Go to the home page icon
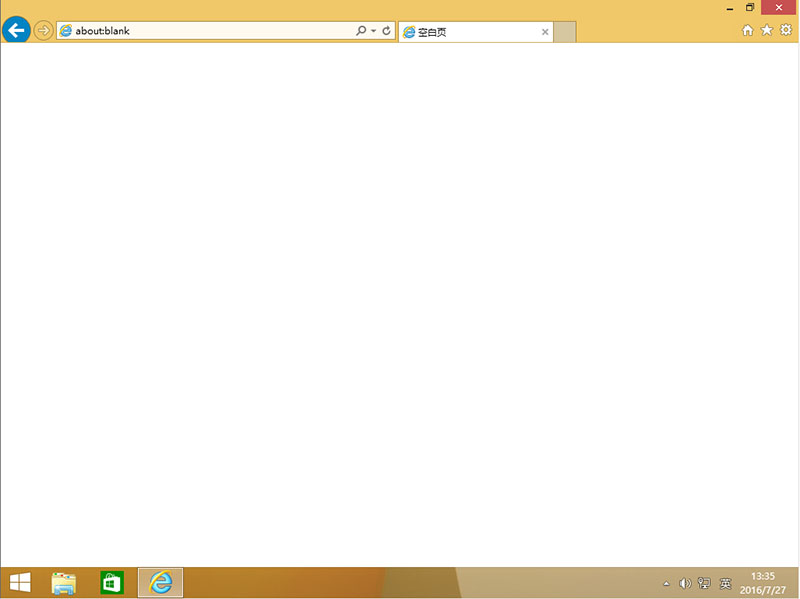 tap(747, 31)
